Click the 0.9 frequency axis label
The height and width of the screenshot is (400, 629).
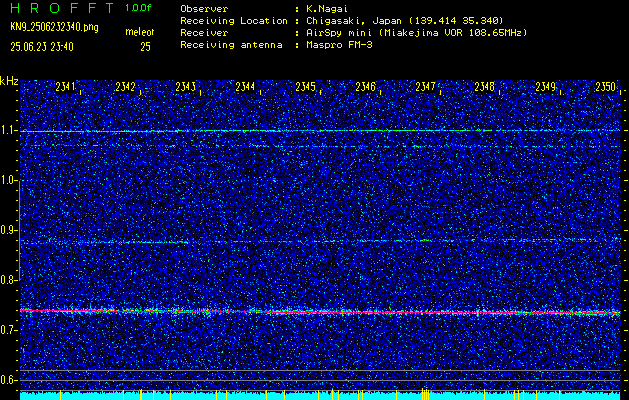click(8, 230)
